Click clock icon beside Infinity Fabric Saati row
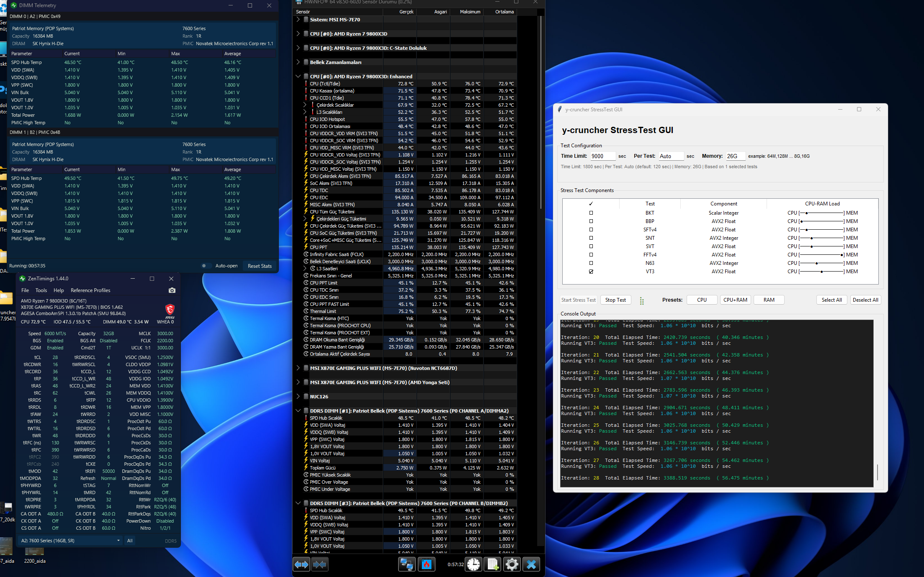The image size is (924, 577). [306, 254]
